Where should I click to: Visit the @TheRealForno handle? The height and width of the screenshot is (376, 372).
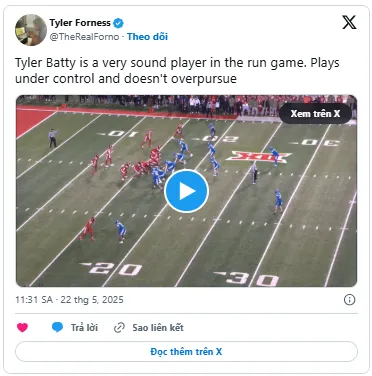pyautogui.click(x=84, y=37)
